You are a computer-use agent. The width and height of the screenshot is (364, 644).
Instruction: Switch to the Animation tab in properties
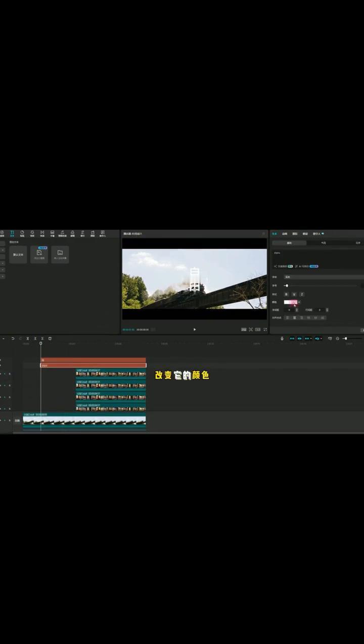coord(285,234)
